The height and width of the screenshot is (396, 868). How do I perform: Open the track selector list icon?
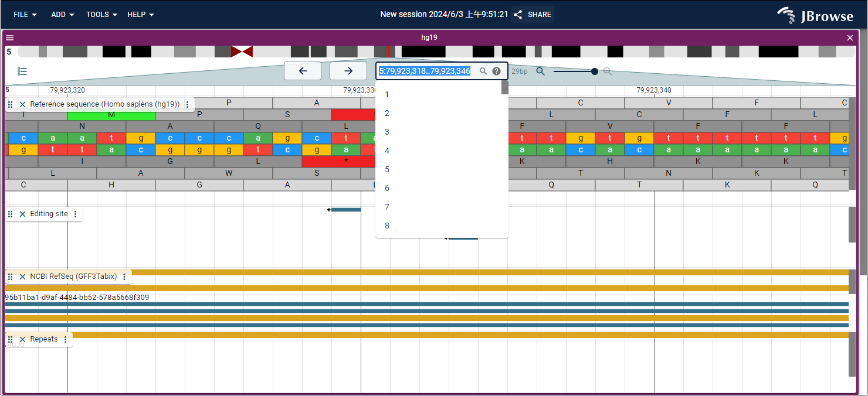(x=22, y=71)
